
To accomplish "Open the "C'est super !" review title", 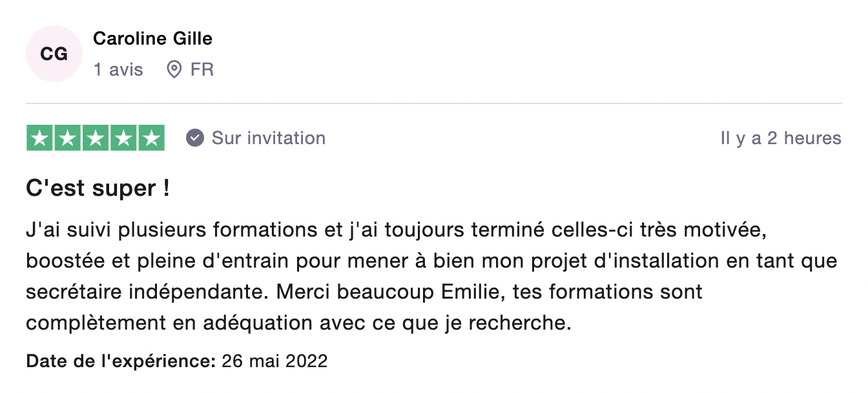I will click(98, 189).
